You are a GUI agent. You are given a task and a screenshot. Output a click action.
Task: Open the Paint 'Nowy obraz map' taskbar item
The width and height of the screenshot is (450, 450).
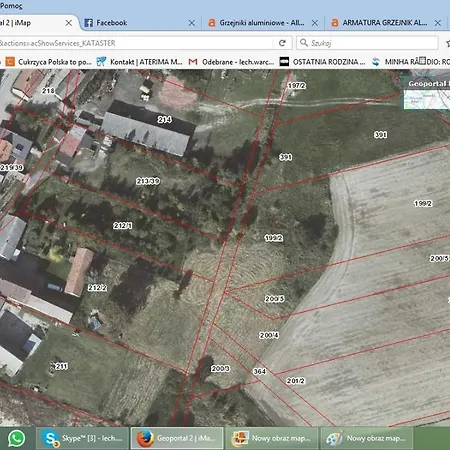[x=367, y=438]
